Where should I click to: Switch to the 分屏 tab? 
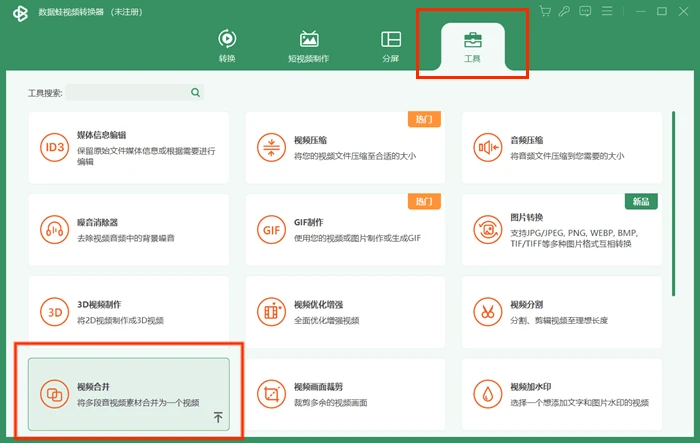tap(391, 46)
